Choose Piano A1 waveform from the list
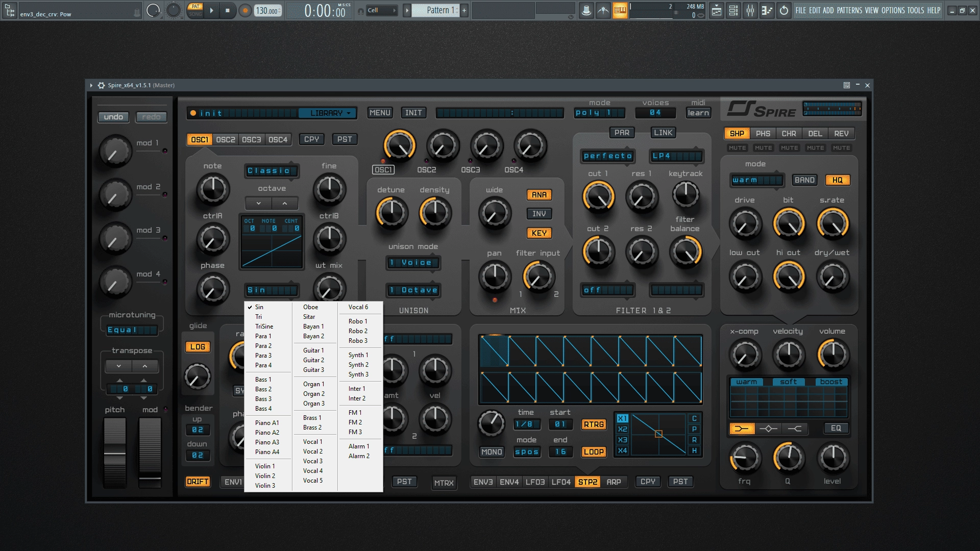 pos(267,423)
